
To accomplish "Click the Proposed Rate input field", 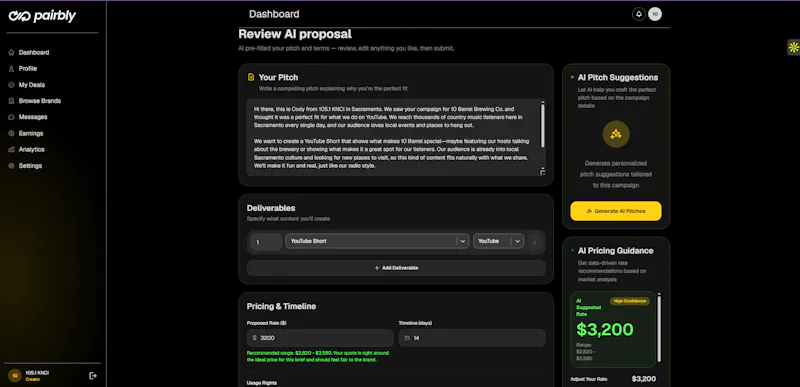I will pos(320,338).
